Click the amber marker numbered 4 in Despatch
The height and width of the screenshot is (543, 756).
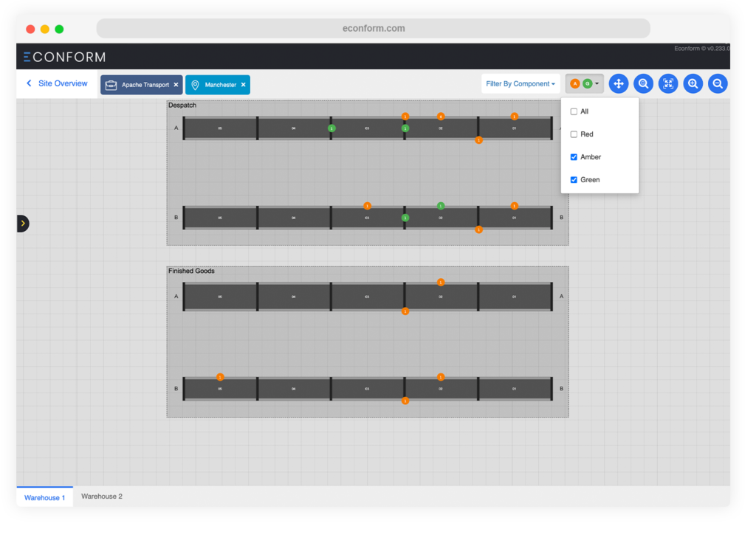pos(441,117)
